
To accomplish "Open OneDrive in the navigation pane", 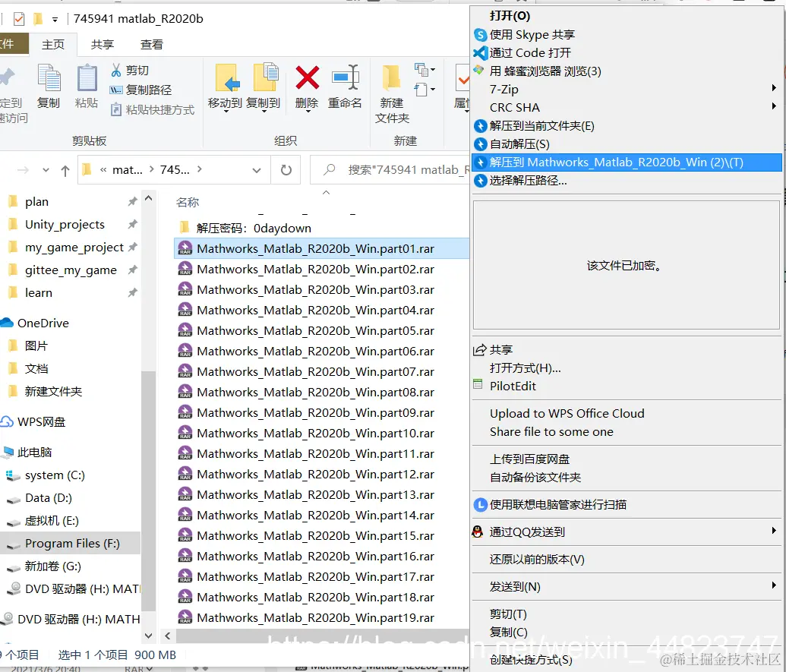I will click(43, 323).
